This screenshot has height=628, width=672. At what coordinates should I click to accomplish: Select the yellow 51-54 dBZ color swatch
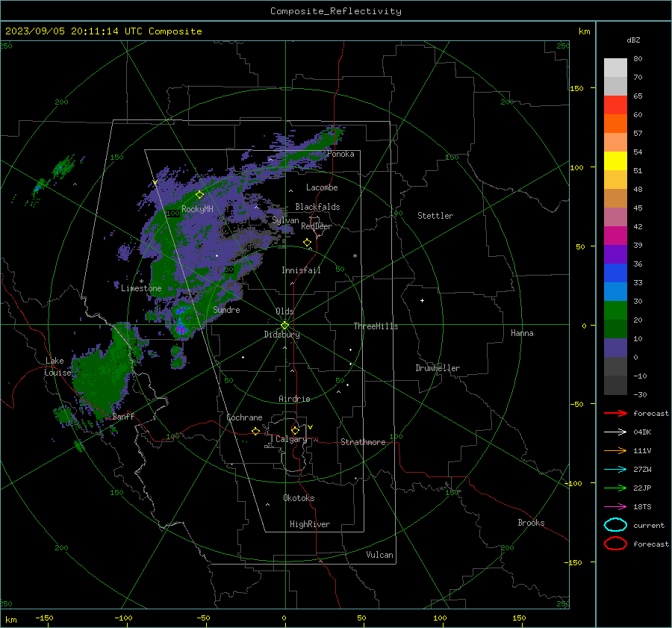615,161
